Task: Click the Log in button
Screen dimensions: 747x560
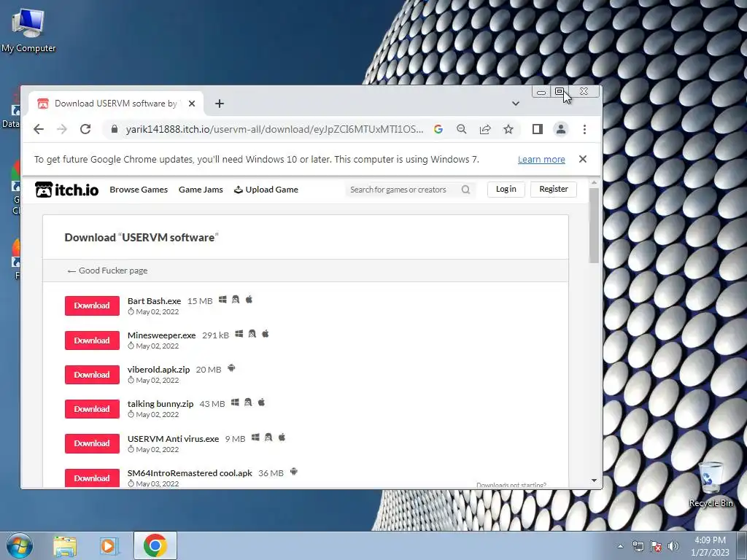Action: (506, 189)
